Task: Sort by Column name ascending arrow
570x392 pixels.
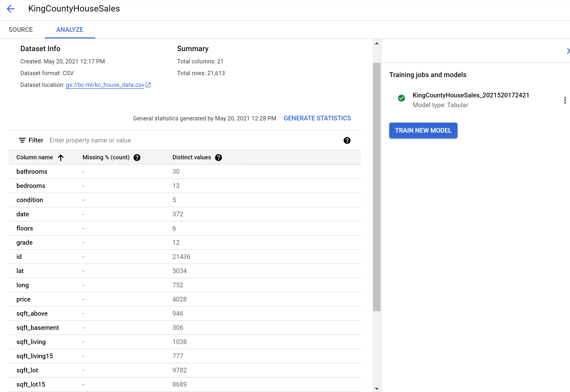Action: coord(61,157)
